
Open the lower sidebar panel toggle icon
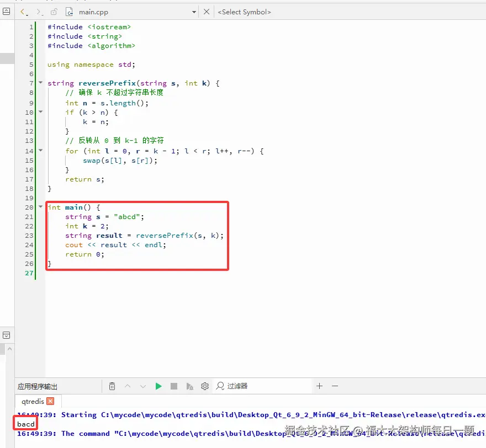(6, 335)
